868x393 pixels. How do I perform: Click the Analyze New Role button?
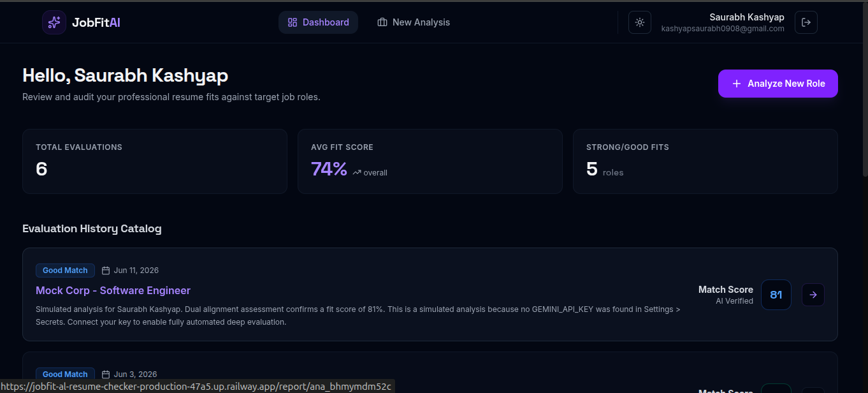pyautogui.click(x=778, y=84)
